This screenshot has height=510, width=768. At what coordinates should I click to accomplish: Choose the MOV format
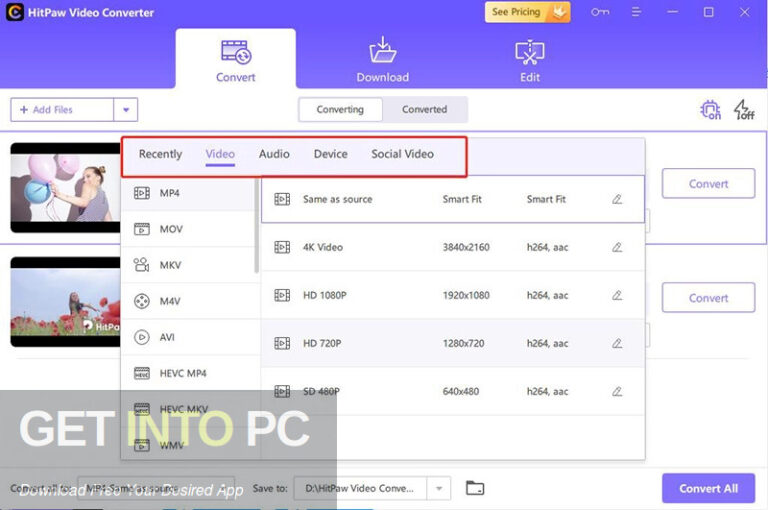point(188,229)
